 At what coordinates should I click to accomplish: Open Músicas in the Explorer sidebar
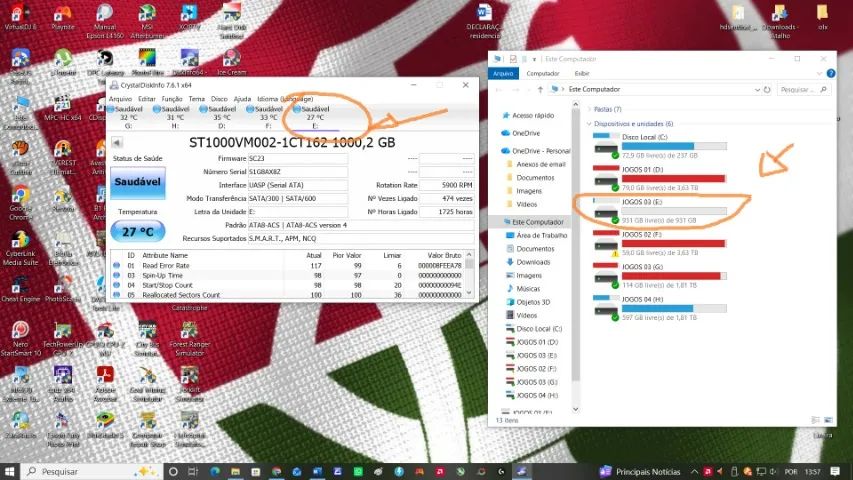pyautogui.click(x=523, y=288)
